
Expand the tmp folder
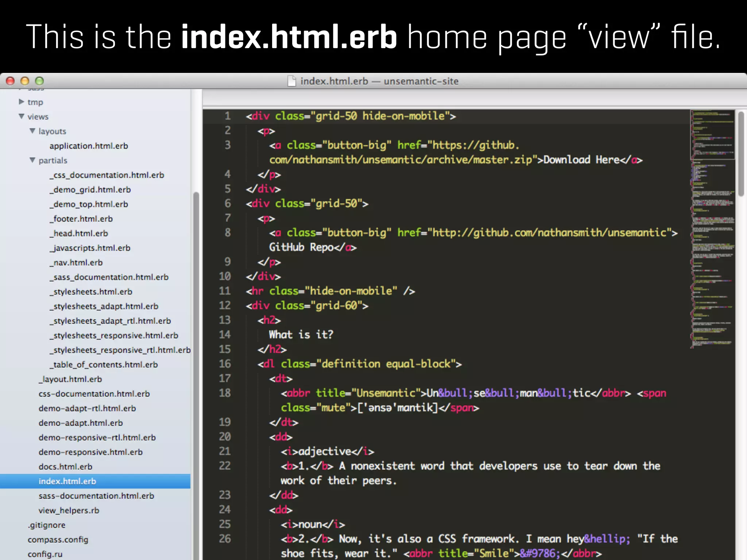[22, 102]
